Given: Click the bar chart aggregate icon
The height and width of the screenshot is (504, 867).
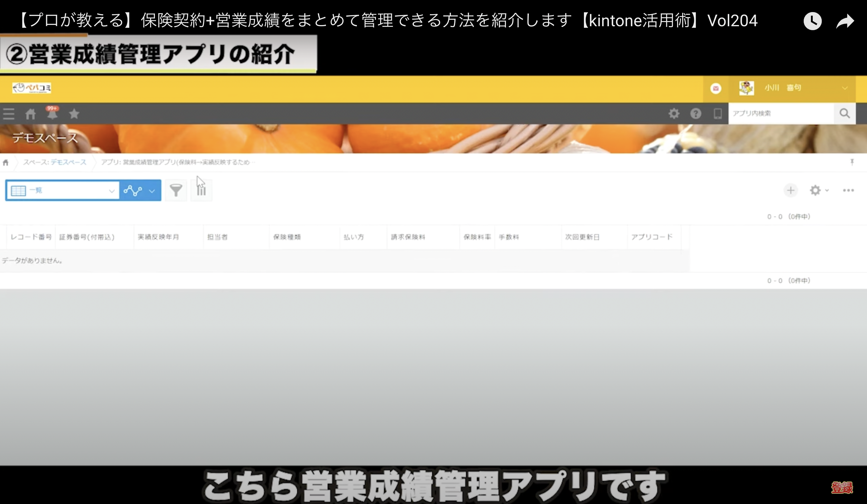Looking at the screenshot, I should (x=201, y=190).
